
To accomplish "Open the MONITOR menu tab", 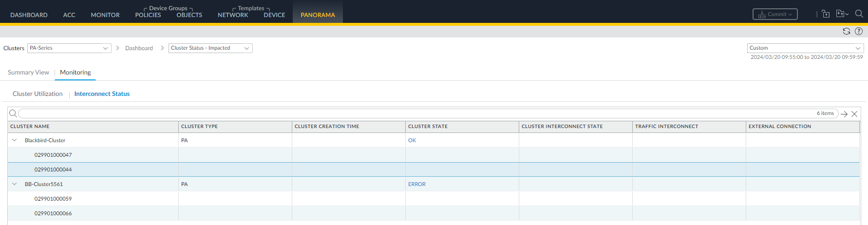I will coord(105,15).
